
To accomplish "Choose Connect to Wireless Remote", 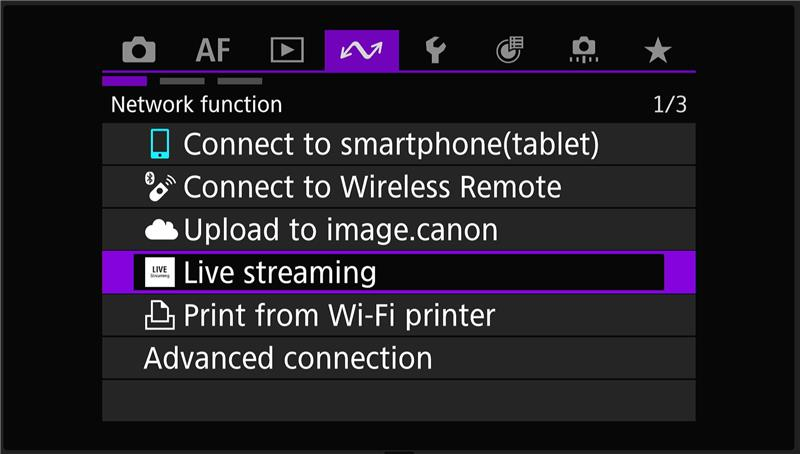I will coord(399,187).
